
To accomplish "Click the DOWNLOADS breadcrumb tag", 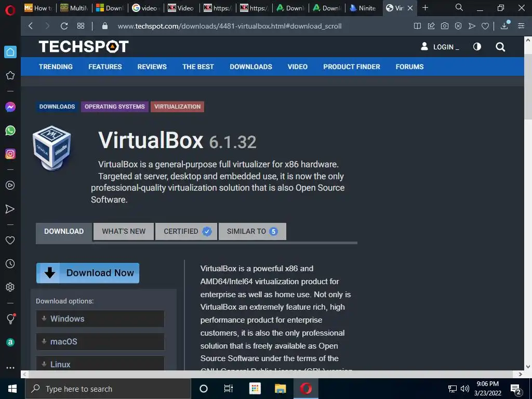I will (57, 107).
